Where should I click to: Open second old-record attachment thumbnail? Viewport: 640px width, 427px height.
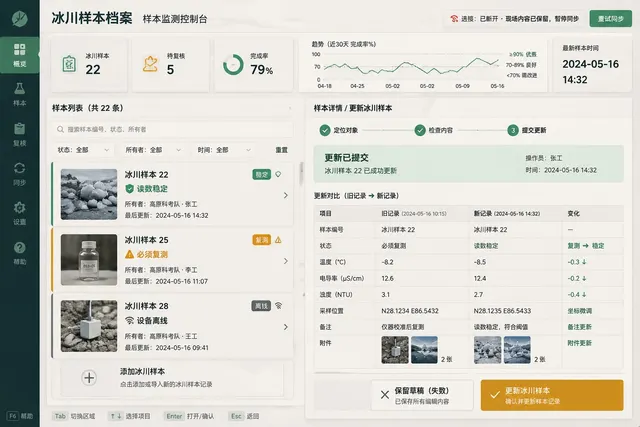click(424, 350)
